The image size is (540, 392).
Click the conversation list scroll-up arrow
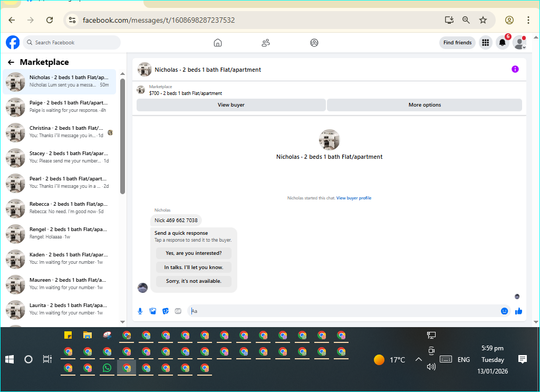tap(122, 74)
